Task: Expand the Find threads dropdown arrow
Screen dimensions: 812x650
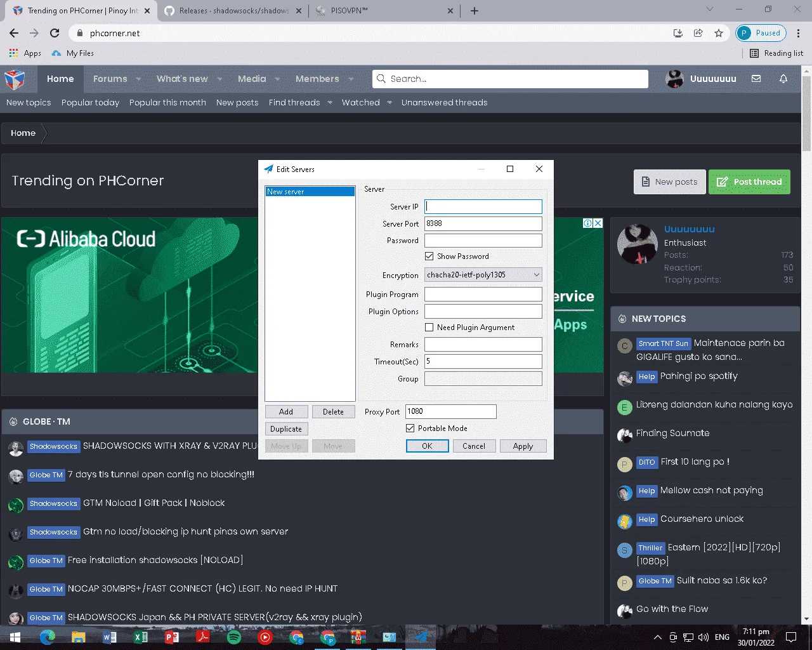Action: (x=330, y=103)
